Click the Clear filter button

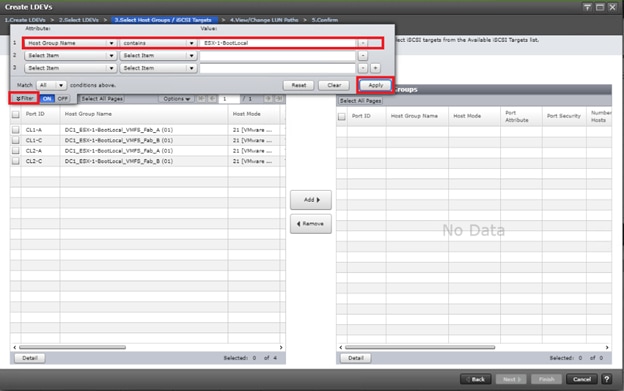334,85
